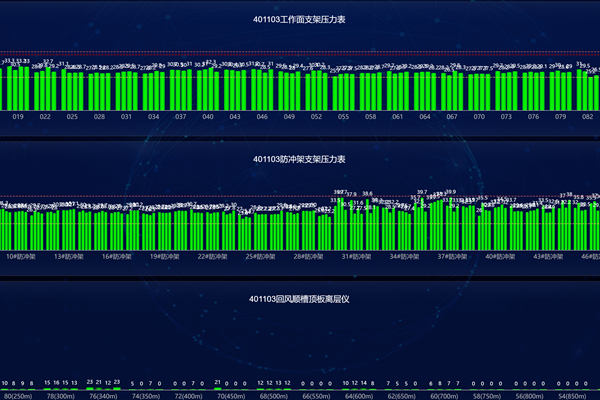600x400 pixels.
Task: Click the 70(450m) axis label
Action: pos(232,395)
